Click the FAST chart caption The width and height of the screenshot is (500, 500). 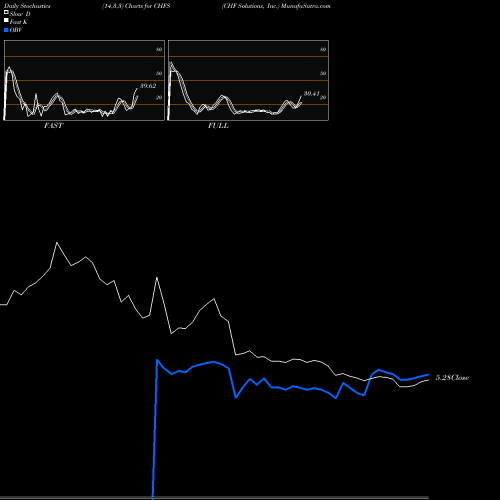point(53,126)
